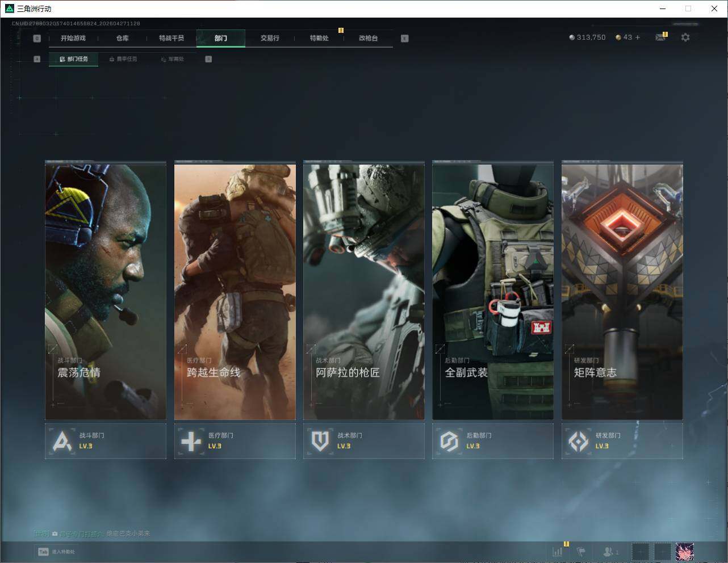Open the 特勤处 tab
The width and height of the screenshot is (728, 563).
coord(319,38)
